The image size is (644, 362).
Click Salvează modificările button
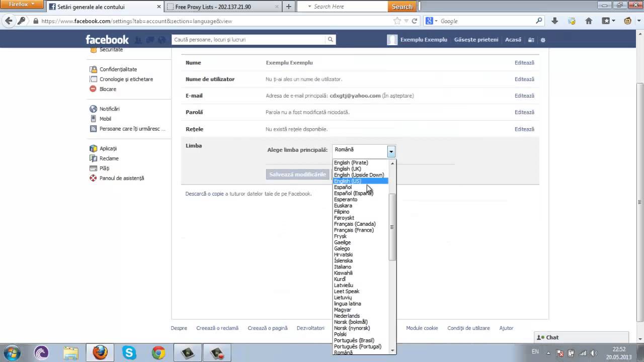298,174
